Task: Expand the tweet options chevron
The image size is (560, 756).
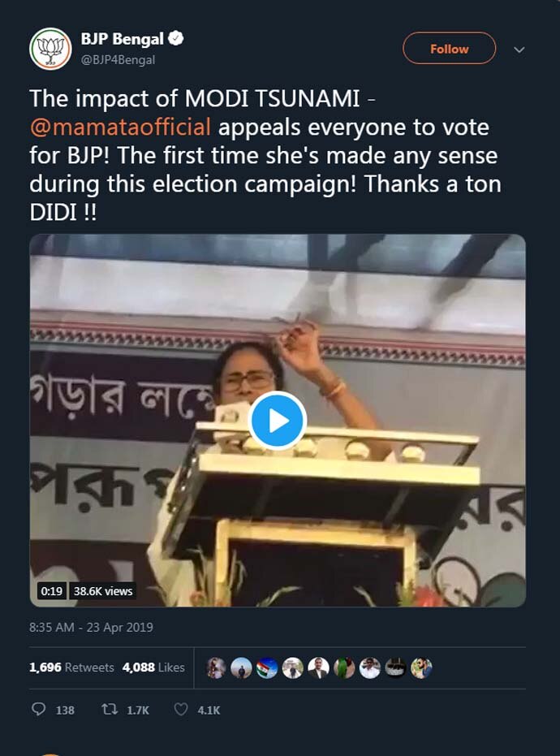Action: click(x=519, y=50)
